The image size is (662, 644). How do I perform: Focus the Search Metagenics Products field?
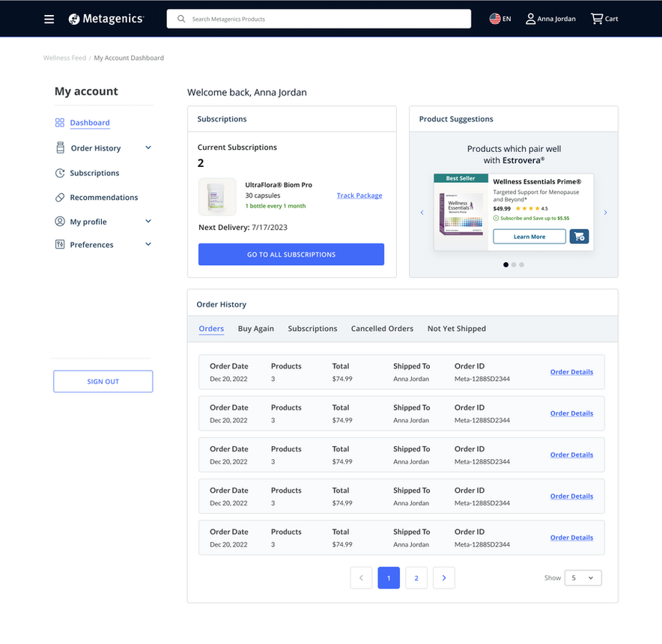[x=319, y=19]
